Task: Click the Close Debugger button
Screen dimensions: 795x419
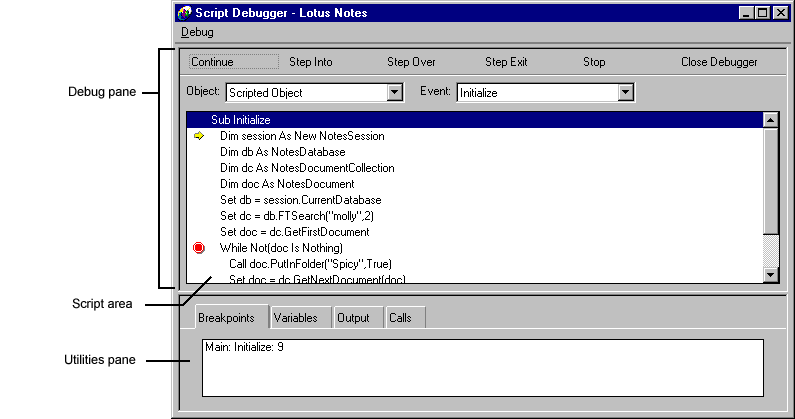Action: click(x=719, y=62)
